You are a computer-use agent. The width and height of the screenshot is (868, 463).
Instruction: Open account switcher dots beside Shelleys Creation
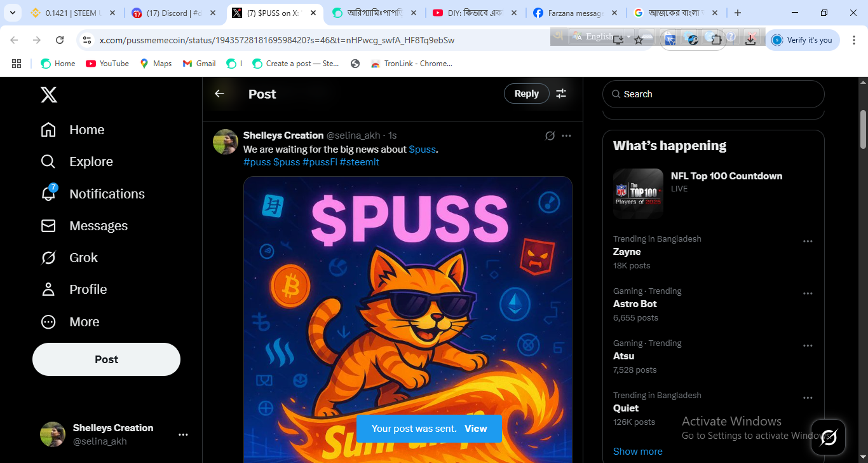(x=183, y=434)
